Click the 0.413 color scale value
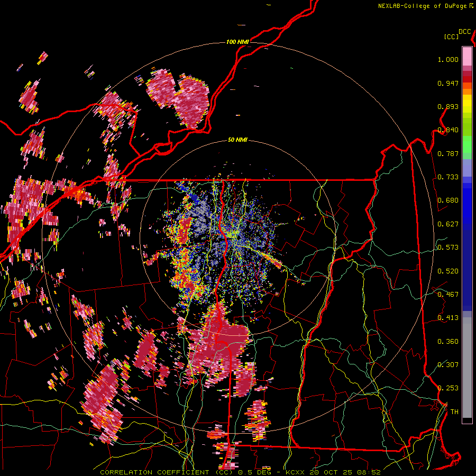The width and height of the screenshot is (476, 476). 448,318
